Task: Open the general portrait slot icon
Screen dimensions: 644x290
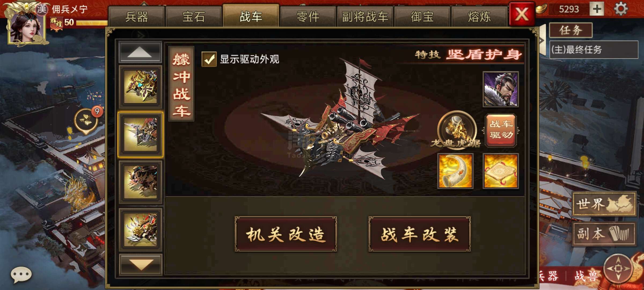Action: [501, 89]
